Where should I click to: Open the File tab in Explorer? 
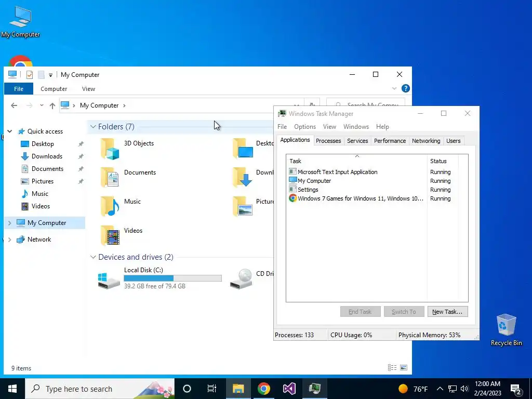click(x=19, y=89)
